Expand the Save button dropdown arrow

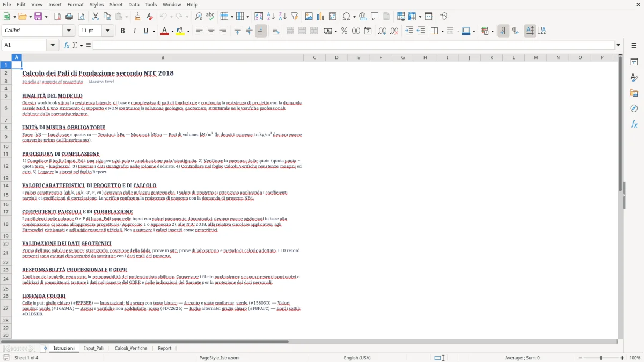pos(46,17)
